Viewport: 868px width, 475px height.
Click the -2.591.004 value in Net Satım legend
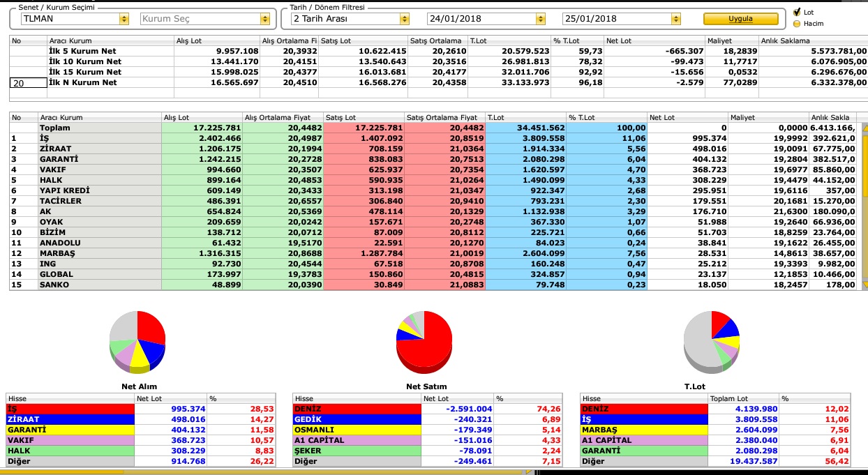click(467, 409)
